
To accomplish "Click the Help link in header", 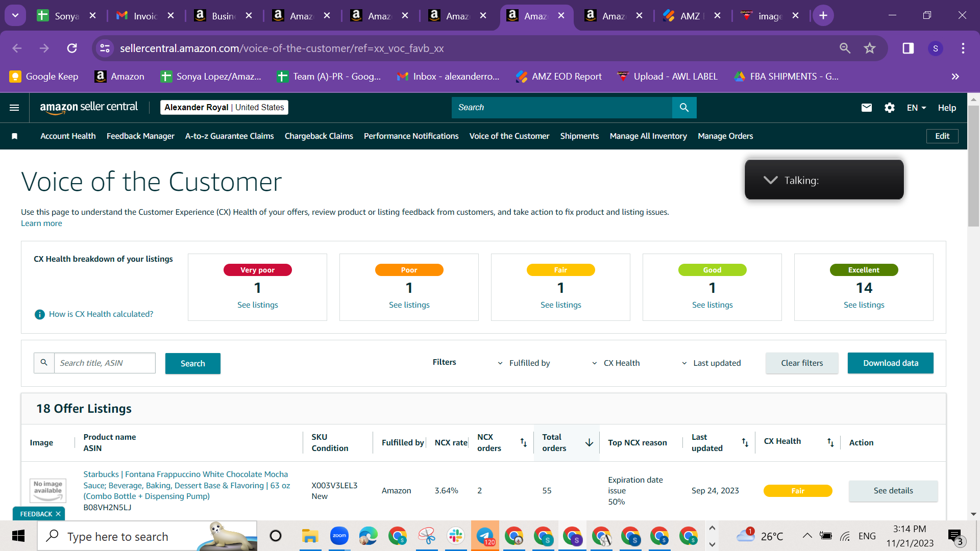I will click(x=947, y=108).
